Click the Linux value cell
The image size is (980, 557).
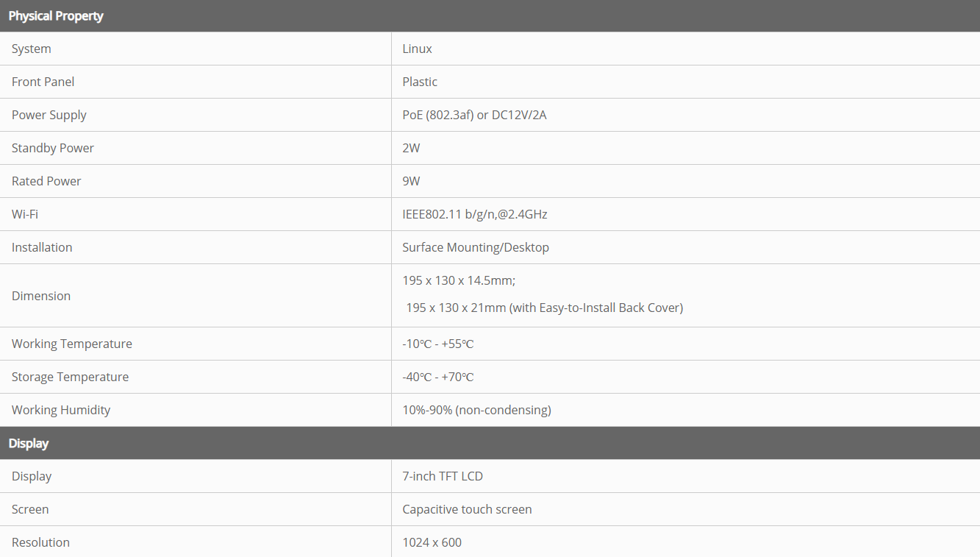pyautogui.click(x=417, y=49)
